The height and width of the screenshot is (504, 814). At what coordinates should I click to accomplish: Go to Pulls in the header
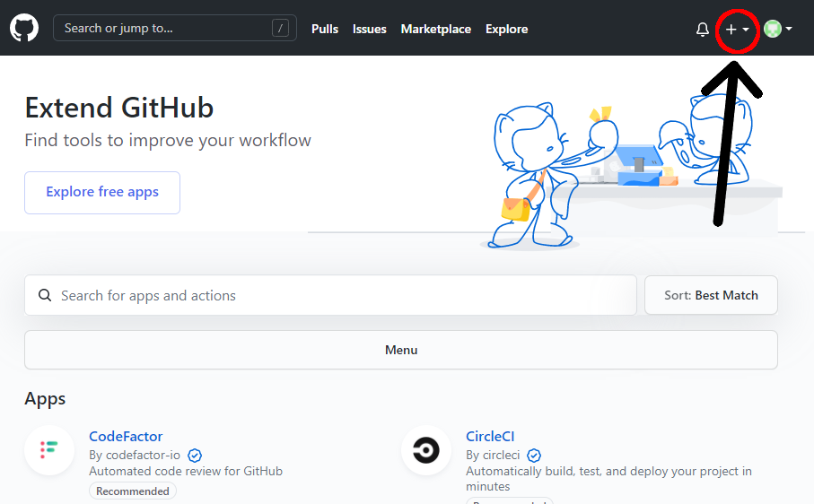coord(325,29)
